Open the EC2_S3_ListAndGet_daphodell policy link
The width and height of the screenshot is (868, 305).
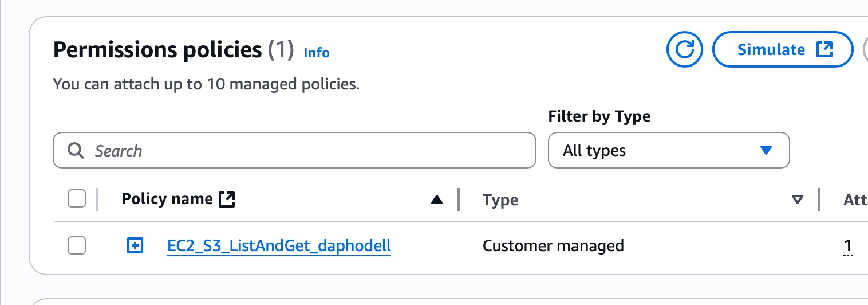point(279,246)
